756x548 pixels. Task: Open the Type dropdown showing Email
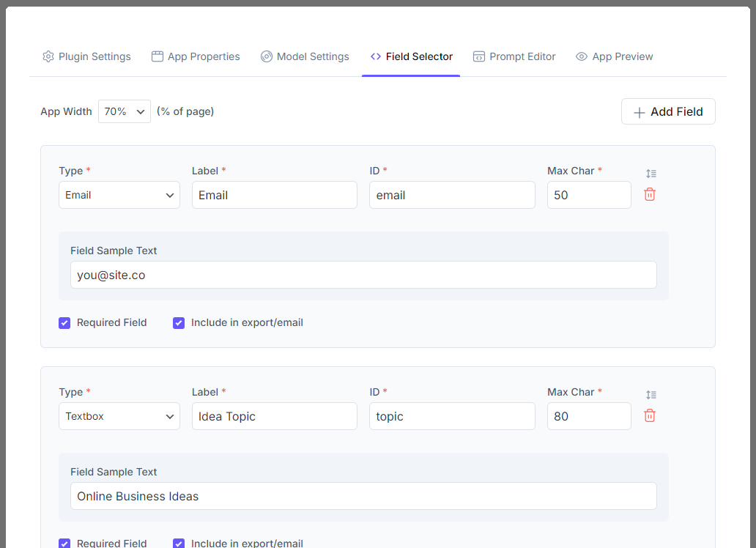(119, 195)
